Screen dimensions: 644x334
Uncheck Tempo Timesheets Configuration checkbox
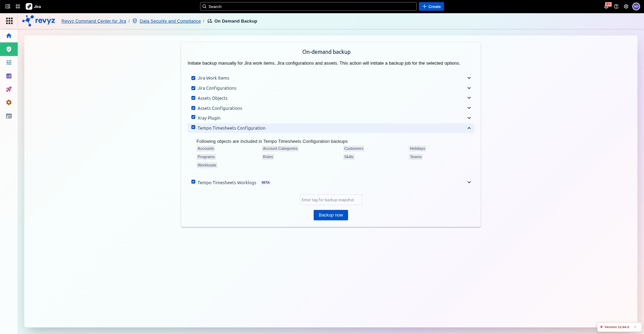193,127
